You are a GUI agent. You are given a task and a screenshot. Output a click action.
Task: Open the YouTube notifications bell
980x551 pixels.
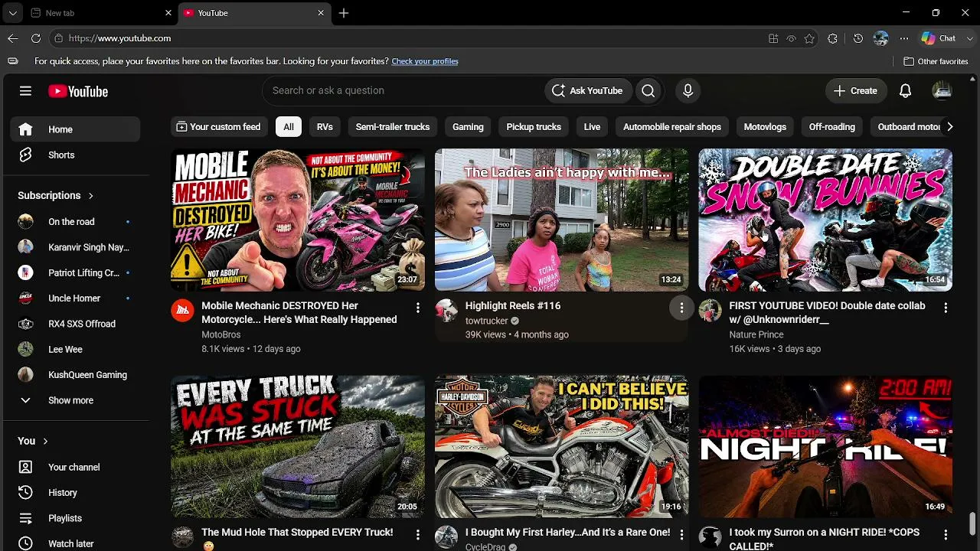coord(905,90)
